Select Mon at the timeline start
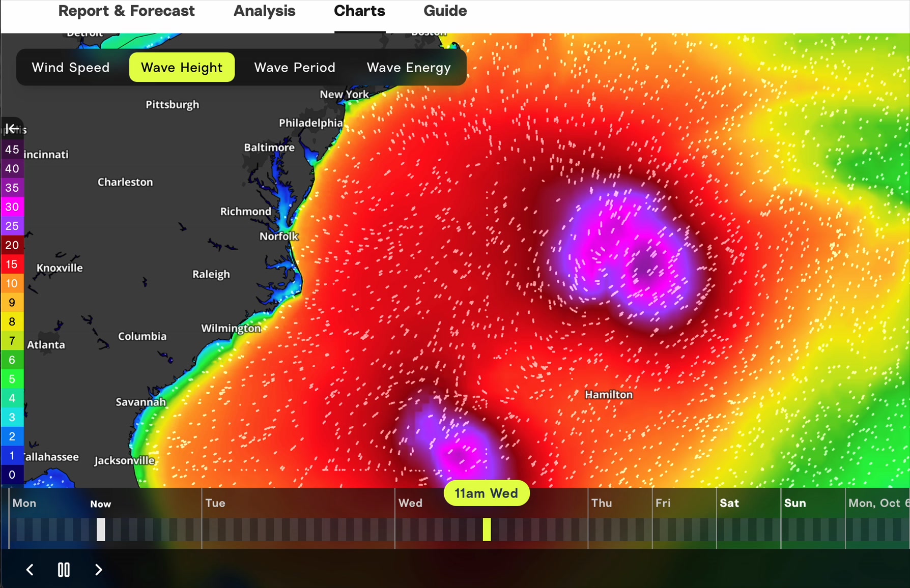Viewport: 910px width, 588px height. click(24, 503)
